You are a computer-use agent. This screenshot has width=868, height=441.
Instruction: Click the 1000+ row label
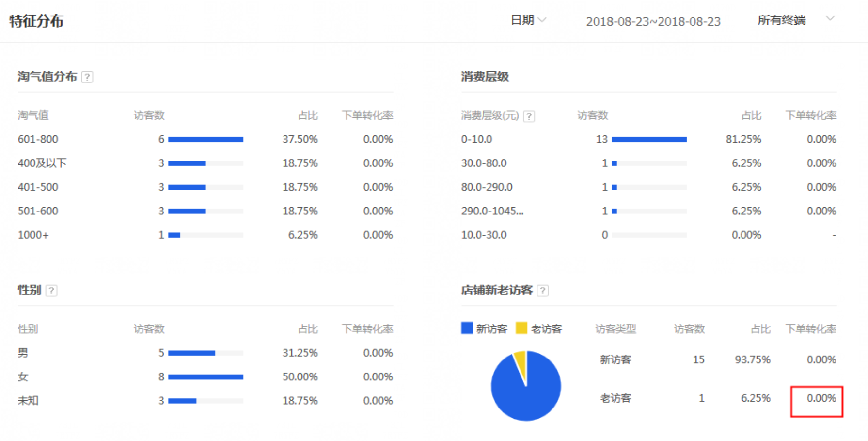coord(33,235)
